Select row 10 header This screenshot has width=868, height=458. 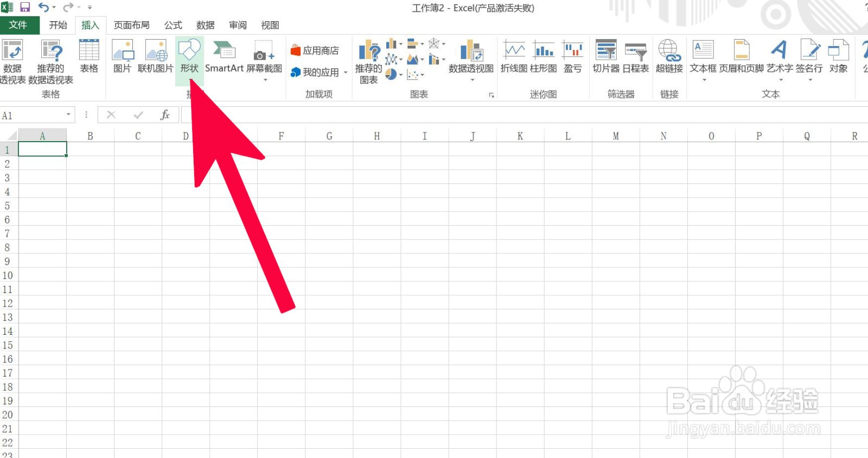[x=8, y=275]
